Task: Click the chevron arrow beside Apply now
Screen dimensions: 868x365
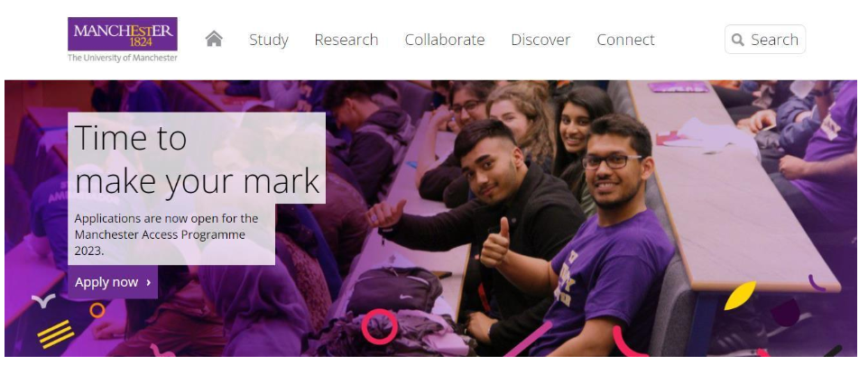Action: point(148,283)
